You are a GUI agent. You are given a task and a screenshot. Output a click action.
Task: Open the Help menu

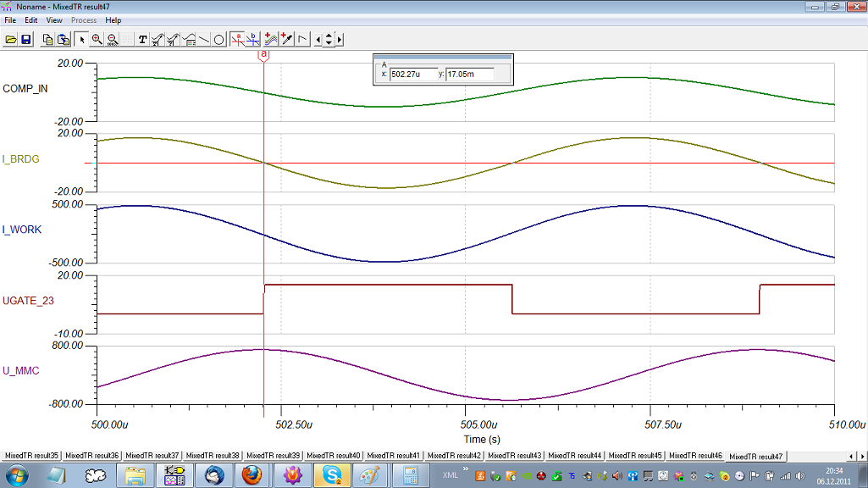pos(113,20)
